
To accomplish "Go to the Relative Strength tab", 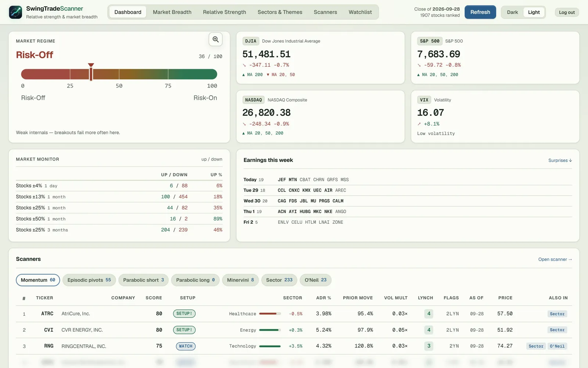I will pyautogui.click(x=225, y=12).
